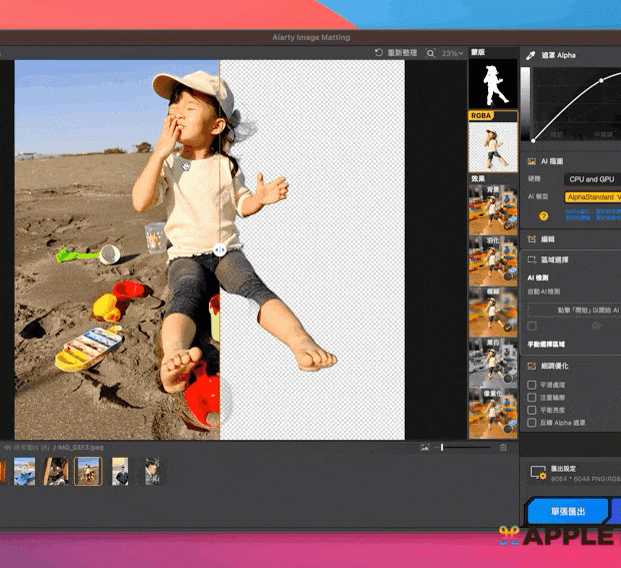Open the AlphaStandard AI model dropdown
Image resolution: width=621 pixels, height=568 pixels.
(592, 197)
